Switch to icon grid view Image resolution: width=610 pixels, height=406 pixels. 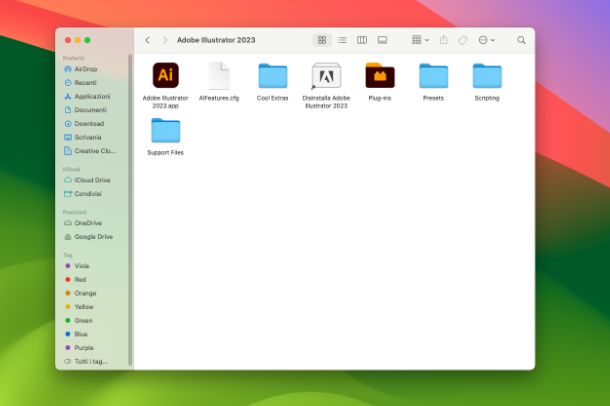(322, 40)
